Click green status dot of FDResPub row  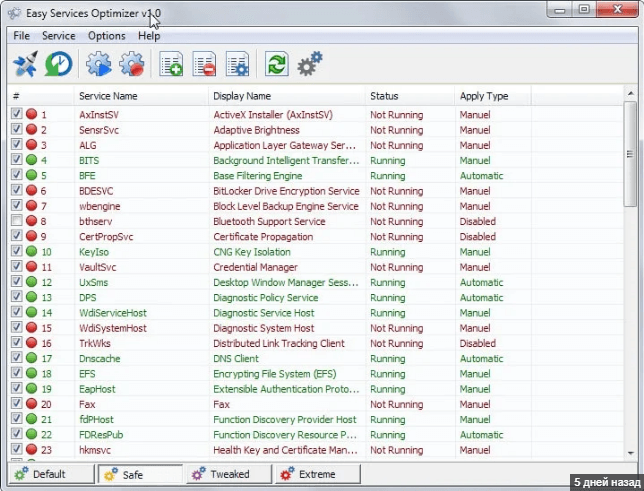32,434
